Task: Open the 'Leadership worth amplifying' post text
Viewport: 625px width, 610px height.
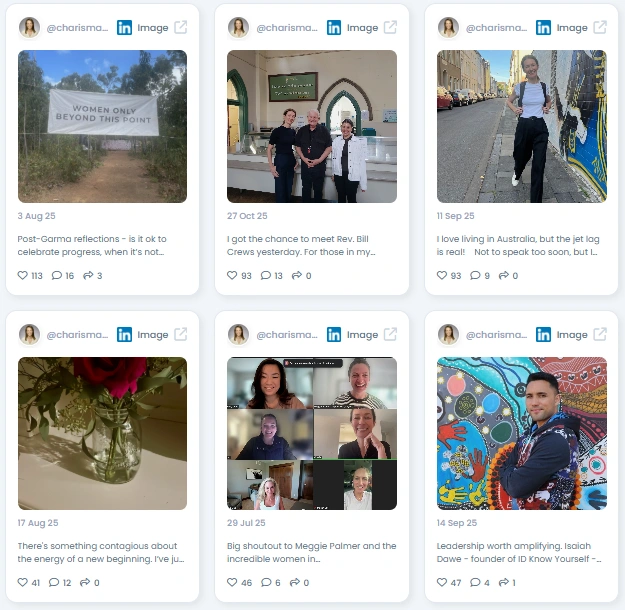Action: (519, 552)
